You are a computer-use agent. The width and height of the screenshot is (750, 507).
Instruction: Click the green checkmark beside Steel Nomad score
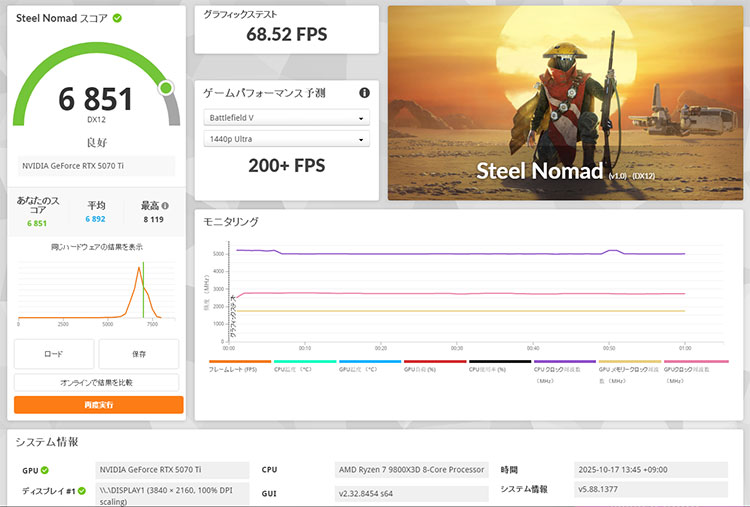118,18
